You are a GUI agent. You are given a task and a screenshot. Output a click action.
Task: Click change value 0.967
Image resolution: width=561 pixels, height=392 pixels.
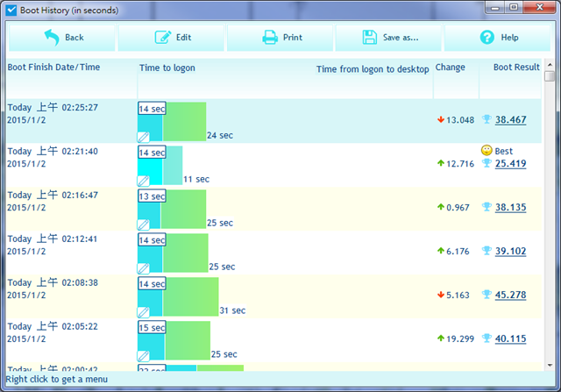click(458, 207)
